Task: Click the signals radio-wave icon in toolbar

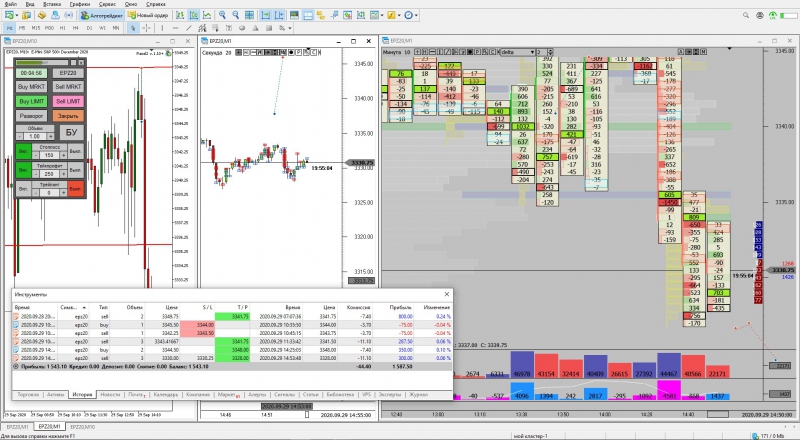Action: [69, 15]
